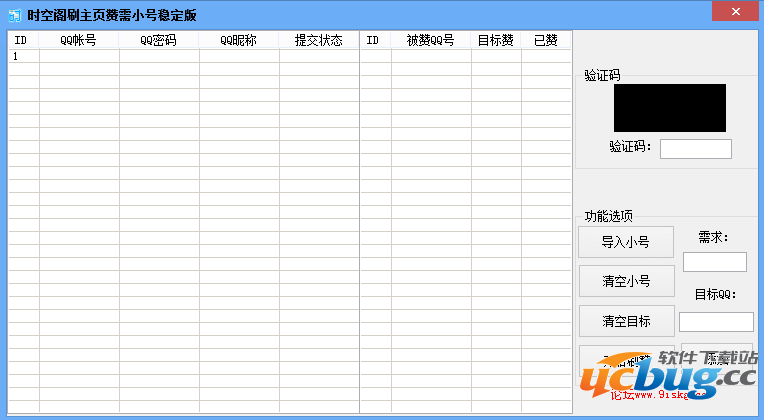Focus the 需求 input field
764x420 pixels.
(714, 262)
